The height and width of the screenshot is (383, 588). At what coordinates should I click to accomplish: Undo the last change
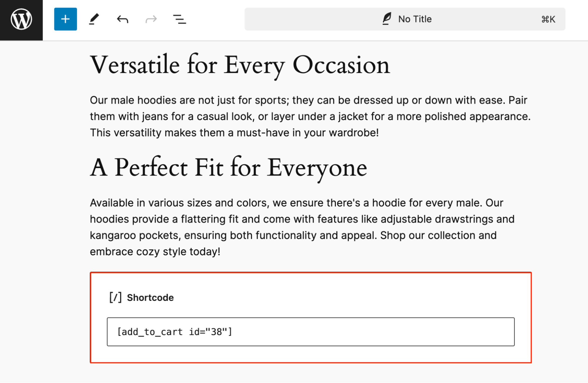[122, 19]
